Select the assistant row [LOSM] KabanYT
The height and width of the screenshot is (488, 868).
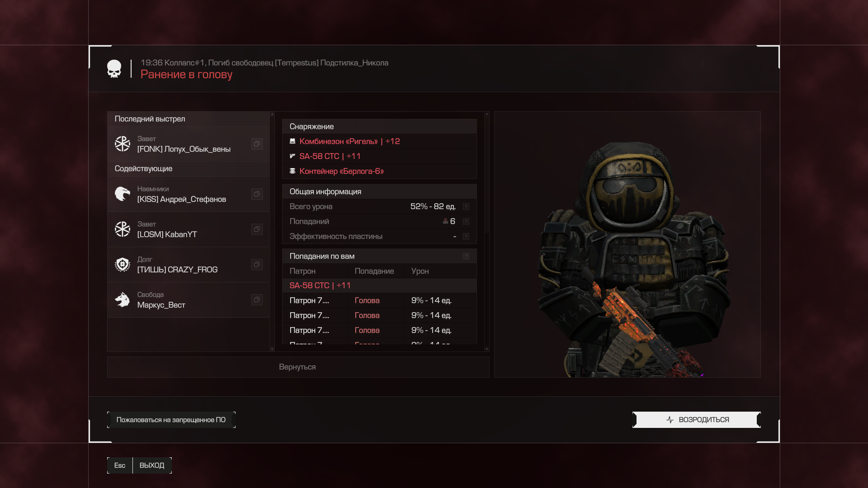click(x=189, y=229)
